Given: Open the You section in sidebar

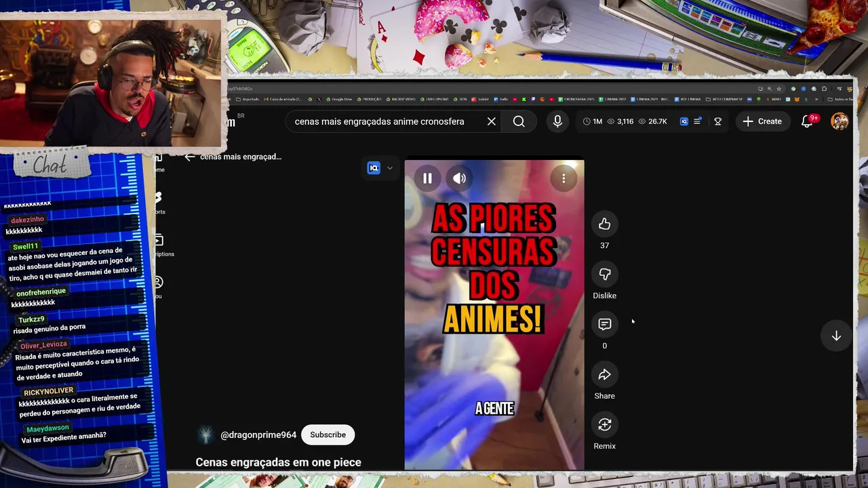Looking at the screenshot, I should click(x=158, y=287).
